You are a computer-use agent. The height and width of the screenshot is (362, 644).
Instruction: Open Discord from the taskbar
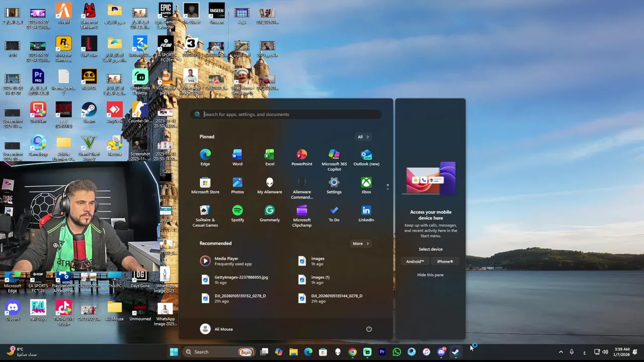click(441, 352)
